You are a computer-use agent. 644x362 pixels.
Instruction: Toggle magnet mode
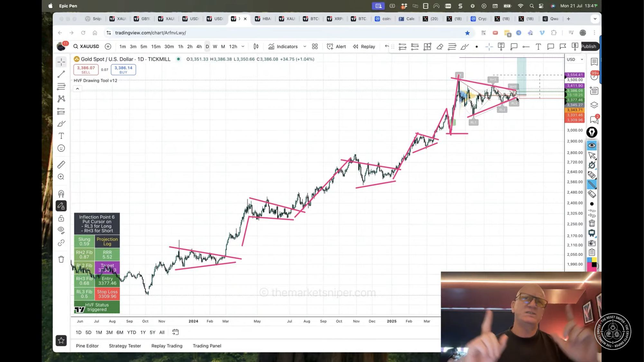coord(61,194)
